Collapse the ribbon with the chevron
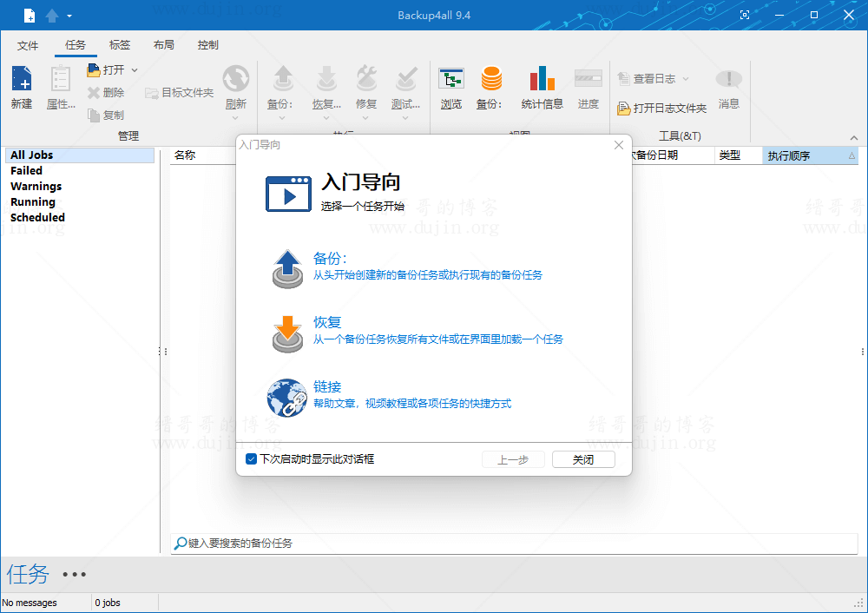 [x=853, y=136]
